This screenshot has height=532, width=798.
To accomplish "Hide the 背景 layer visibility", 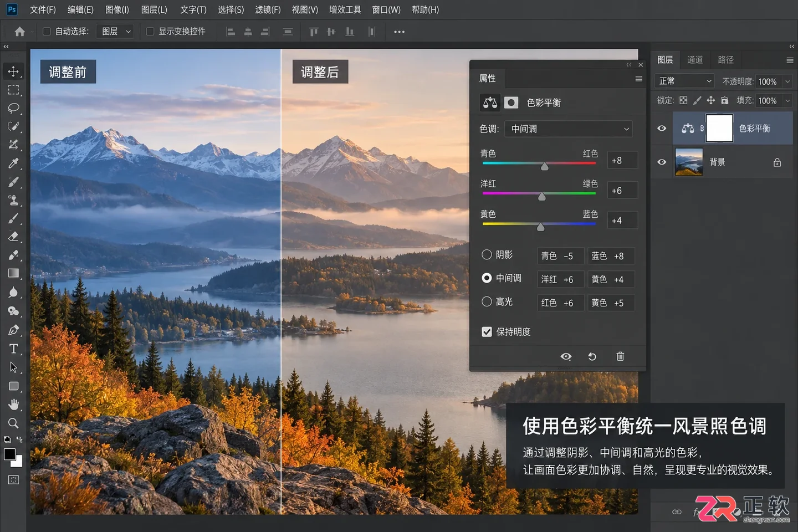I will click(662, 162).
